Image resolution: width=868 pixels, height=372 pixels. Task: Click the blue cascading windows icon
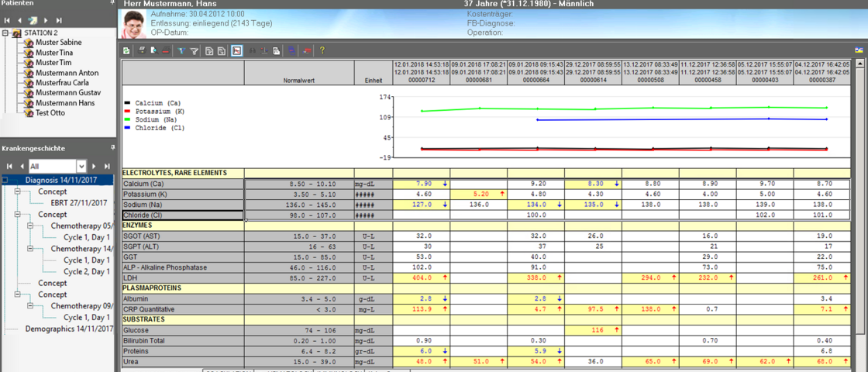291,50
